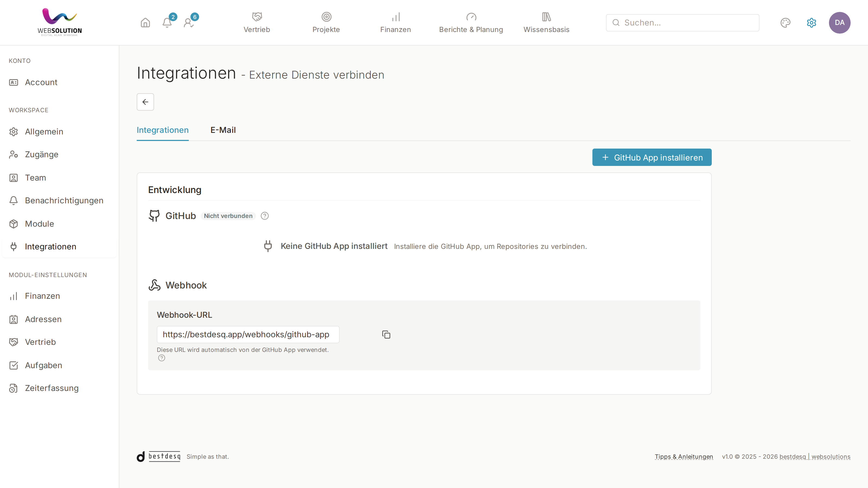
Task: Select the Integrationen tab
Action: tap(162, 130)
